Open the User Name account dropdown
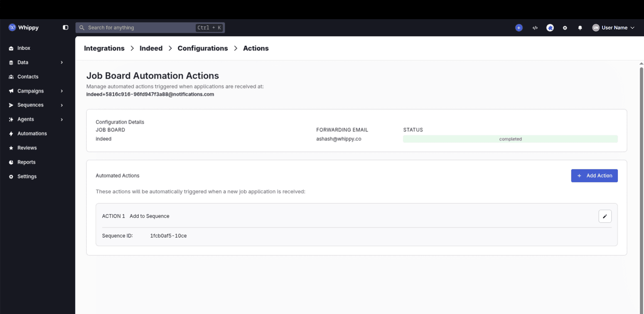The height and width of the screenshot is (314, 644). 614,27
